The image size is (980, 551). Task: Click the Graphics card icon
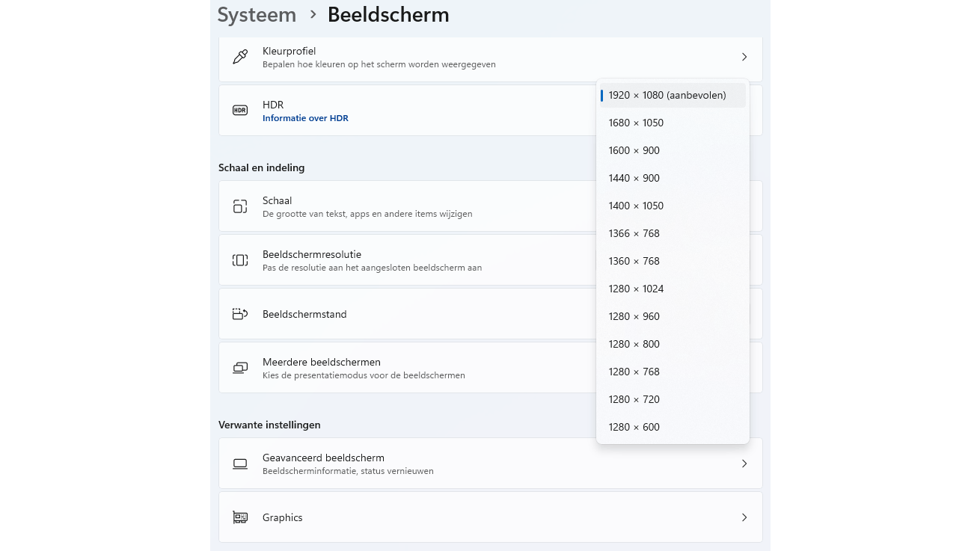pos(240,517)
